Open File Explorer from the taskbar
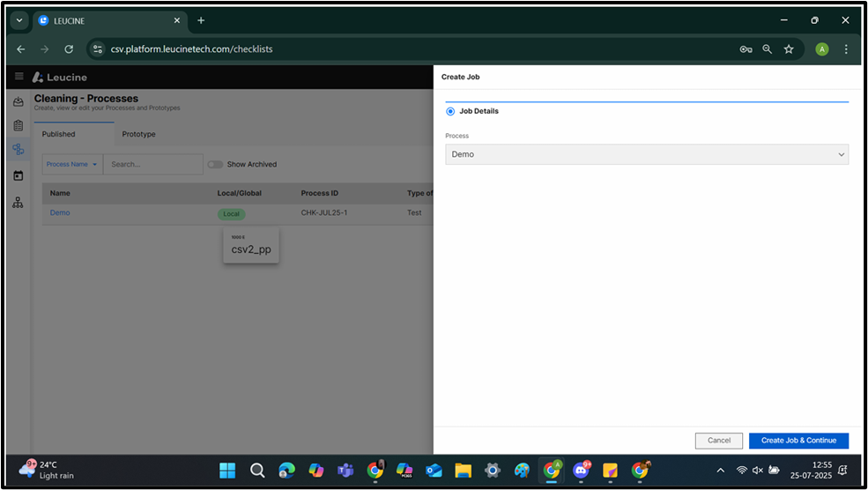This screenshot has height=490, width=868. click(463, 471)
